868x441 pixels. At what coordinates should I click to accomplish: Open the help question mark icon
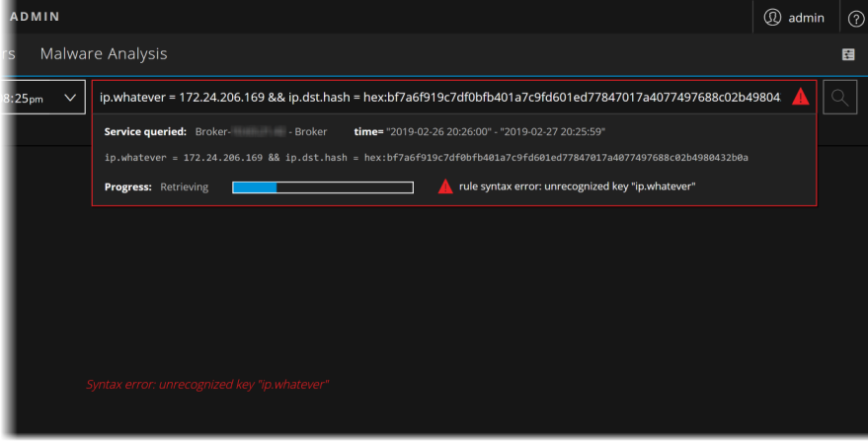[x=856, y=19]
